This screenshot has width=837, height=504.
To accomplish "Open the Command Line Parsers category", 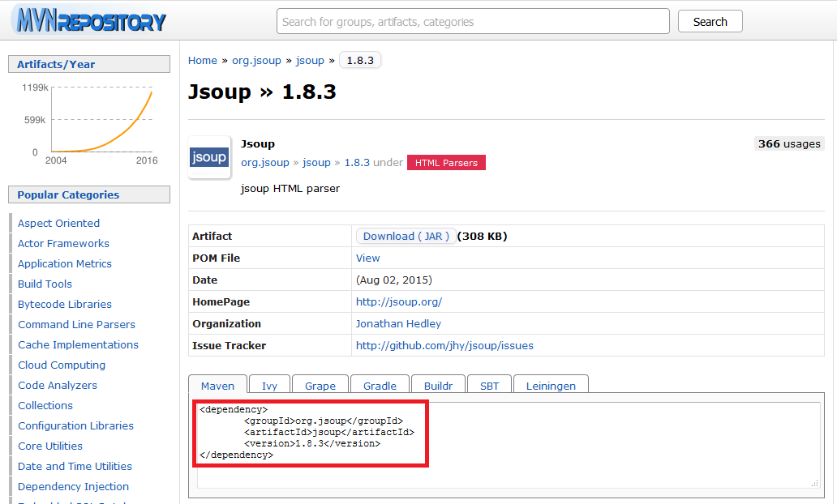I will [x=76, y=325].
